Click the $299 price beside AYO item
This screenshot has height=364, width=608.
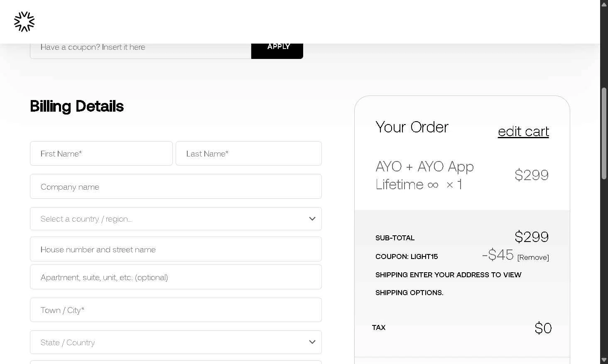click(532, 175)
